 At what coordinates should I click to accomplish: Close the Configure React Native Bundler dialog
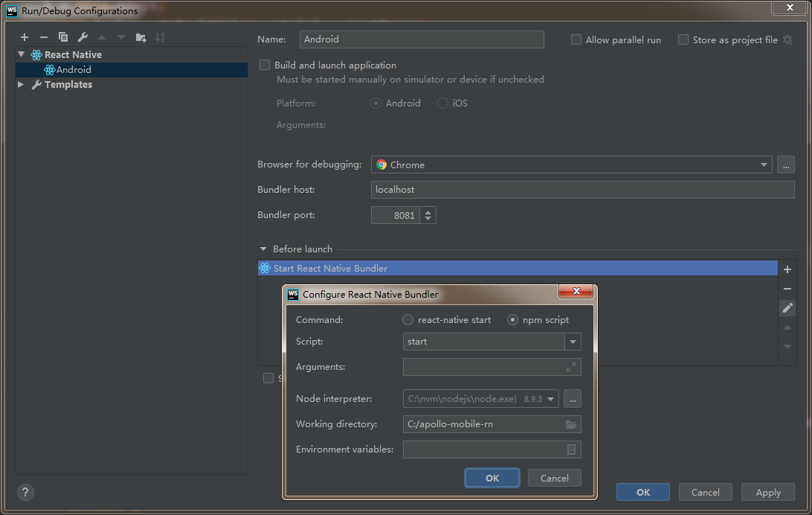[x=576, y=291]
